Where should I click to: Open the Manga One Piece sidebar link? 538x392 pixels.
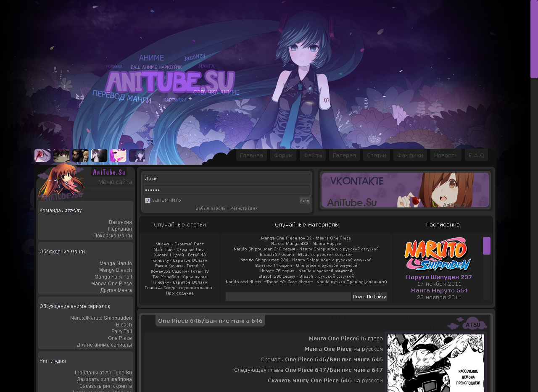[x=111, y=284]
